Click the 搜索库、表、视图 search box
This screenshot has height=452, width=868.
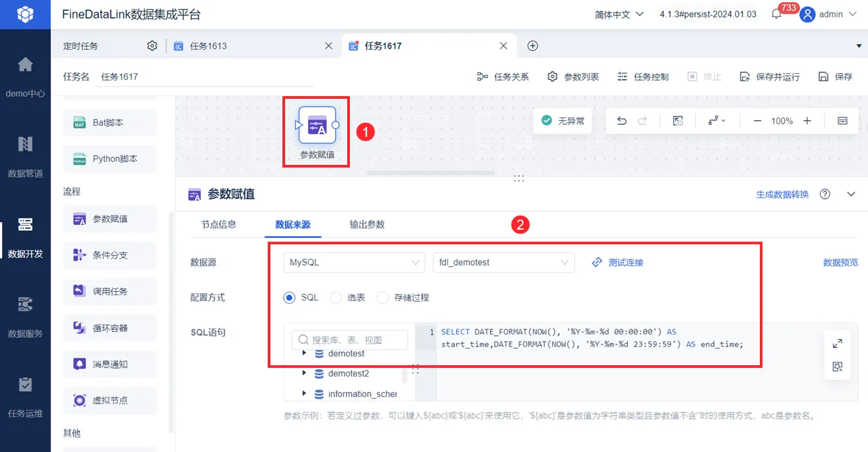(350, 340)
